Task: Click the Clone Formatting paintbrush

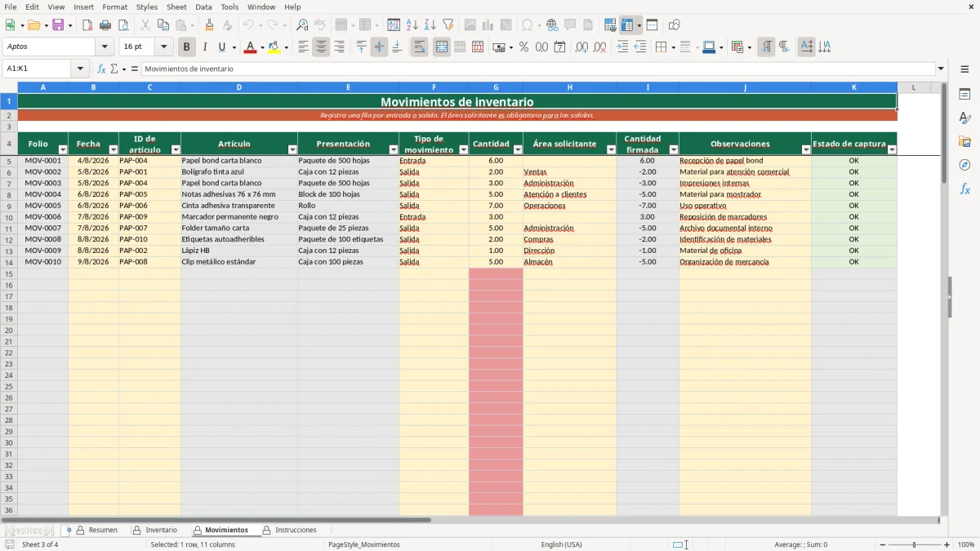Action: (209, 25)
